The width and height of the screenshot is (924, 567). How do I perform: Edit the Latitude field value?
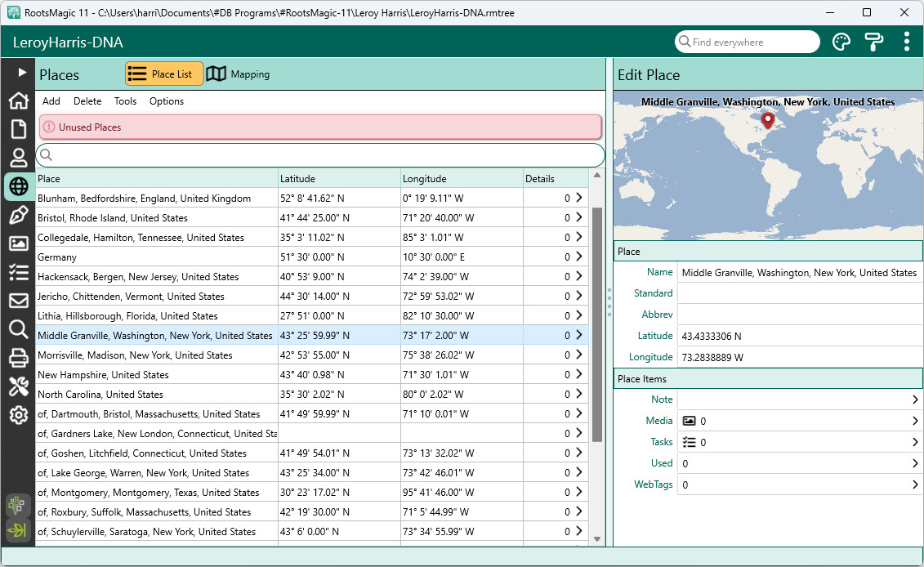pos(800,336)
